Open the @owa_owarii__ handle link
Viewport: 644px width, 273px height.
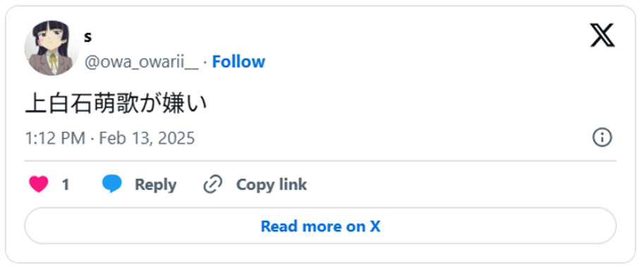pos(141,62)
